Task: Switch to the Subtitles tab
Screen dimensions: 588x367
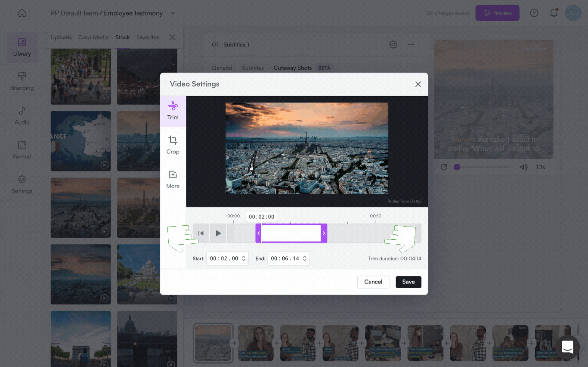Action: coord(253,68)
